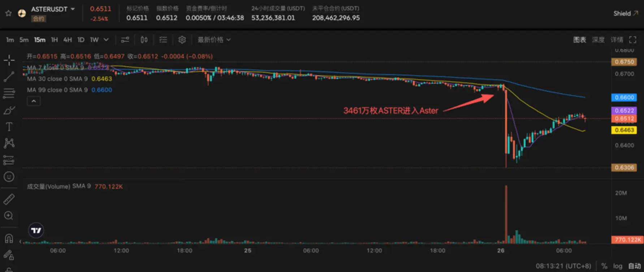Select the pattern drawing tool
The height and width of the screenshot is (272, 644).
9,143
